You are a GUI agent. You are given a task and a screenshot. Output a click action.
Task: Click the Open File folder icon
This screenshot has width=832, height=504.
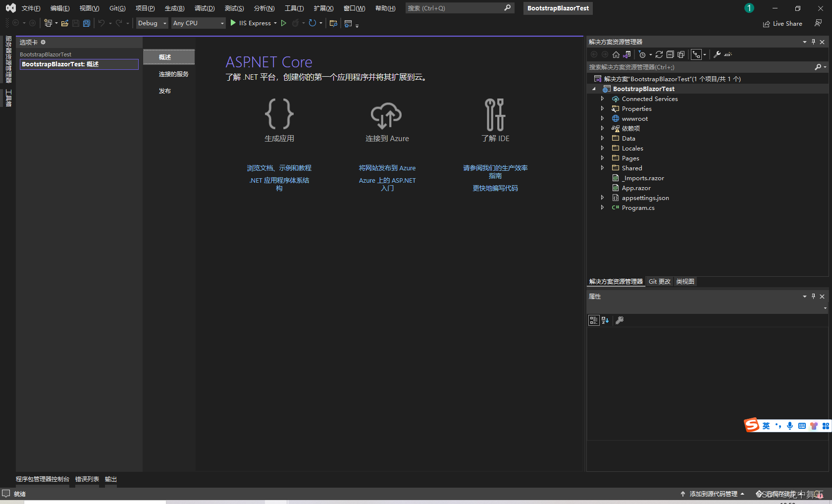pos(64,23)
